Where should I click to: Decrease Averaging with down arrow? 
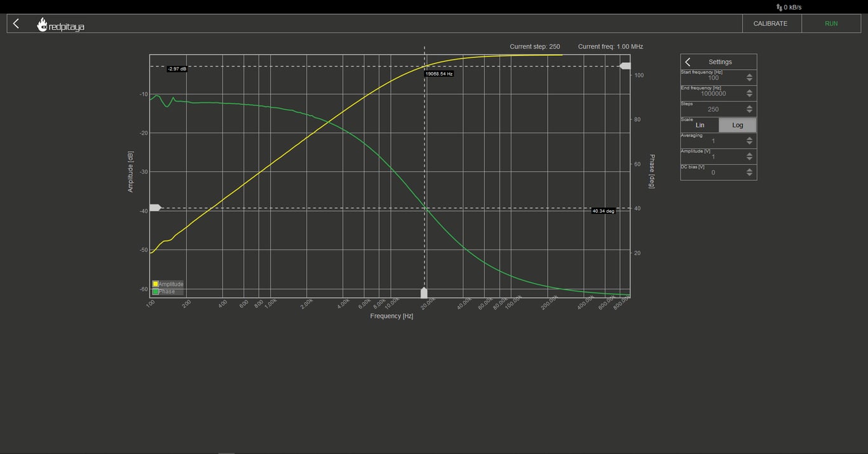pos(749,144)
